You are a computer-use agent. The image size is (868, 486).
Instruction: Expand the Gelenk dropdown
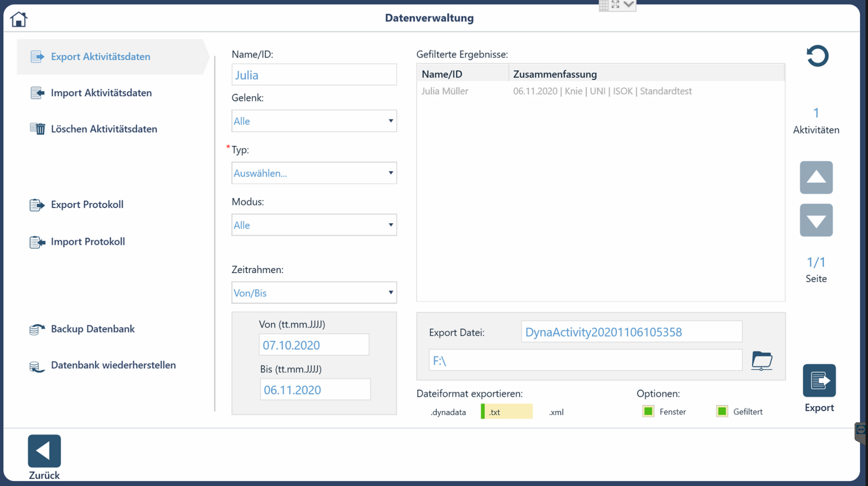314,121
